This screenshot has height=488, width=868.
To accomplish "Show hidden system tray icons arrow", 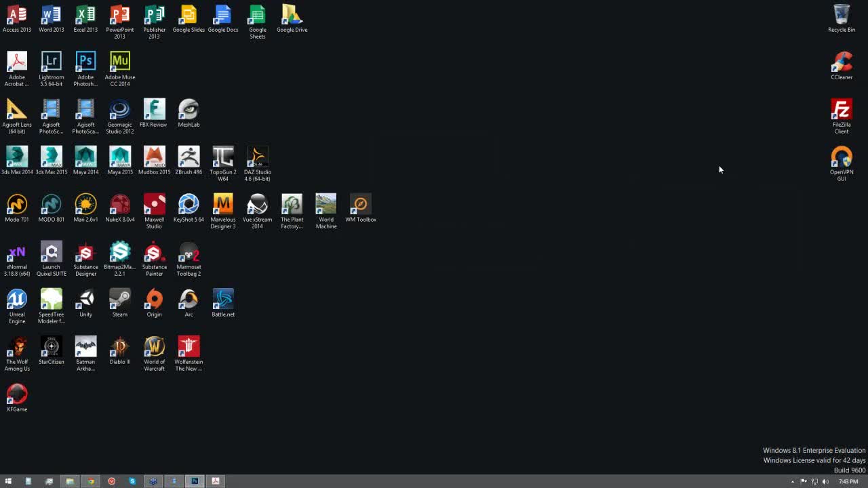I will [792, 481].
